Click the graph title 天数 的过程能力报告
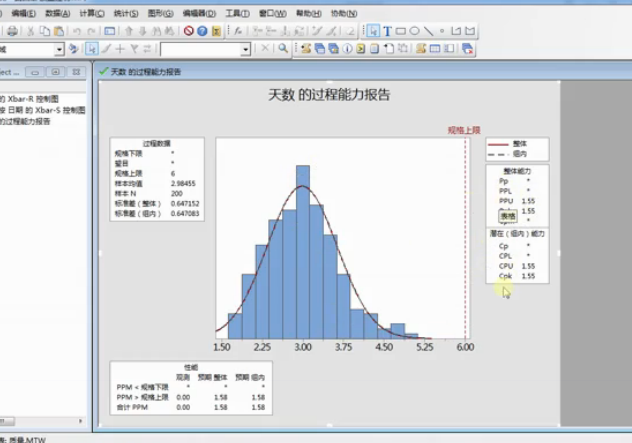The image size is (632, 443). point(329,95)
